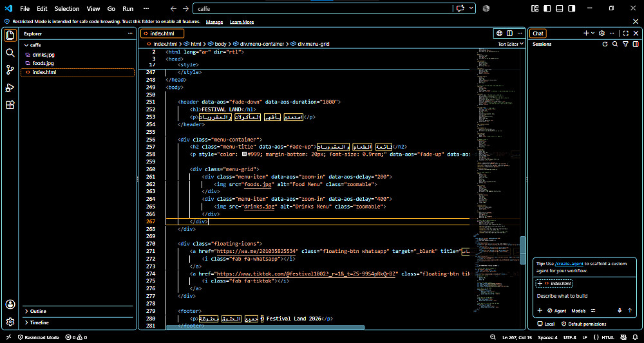Toggle the primary side bar layout icon
The image size is (644, 343).
547,8
